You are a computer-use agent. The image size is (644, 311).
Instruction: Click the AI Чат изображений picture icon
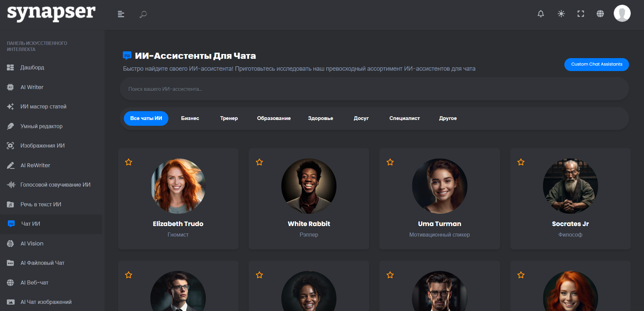click(x=11, y=302)
